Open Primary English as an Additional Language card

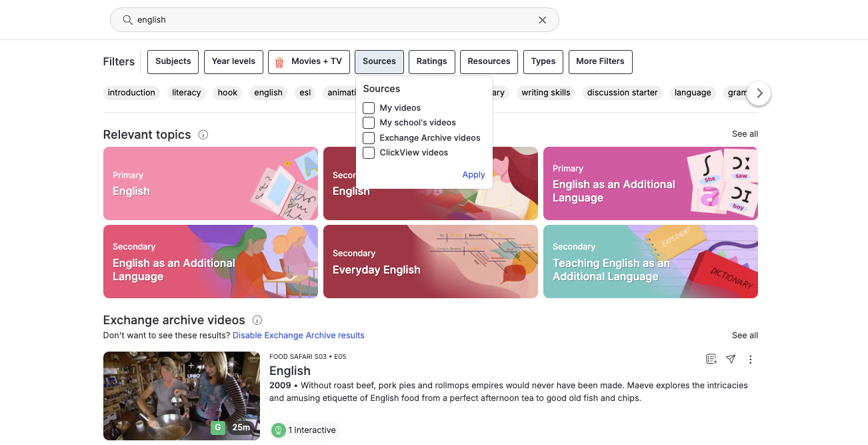(651, 183)
